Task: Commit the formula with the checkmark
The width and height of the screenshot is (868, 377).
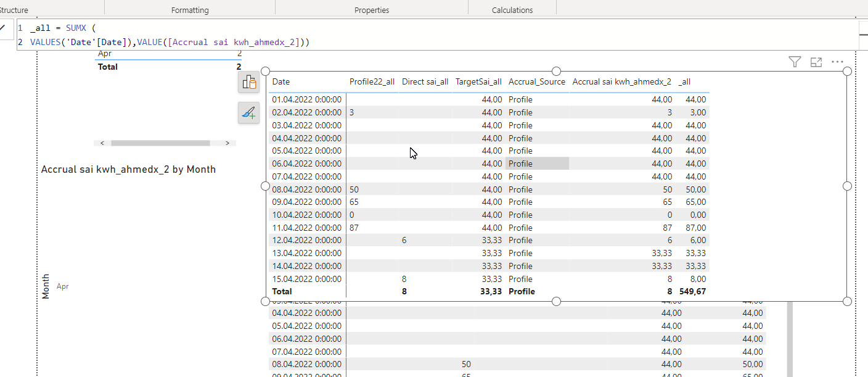Action: 3,28
